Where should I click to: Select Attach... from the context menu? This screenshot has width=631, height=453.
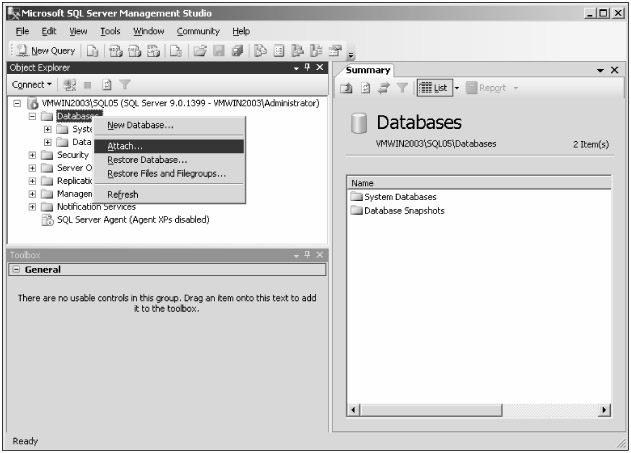coord(125,147)
